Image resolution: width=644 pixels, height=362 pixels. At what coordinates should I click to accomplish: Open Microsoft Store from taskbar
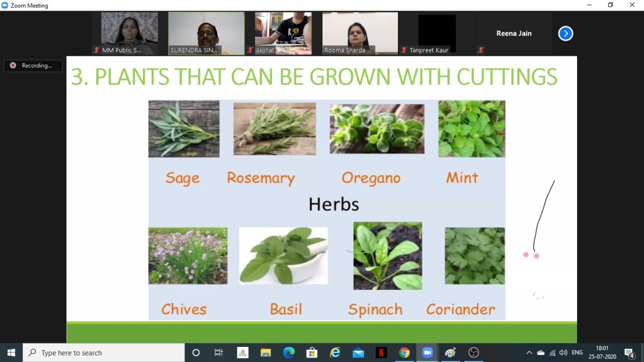312,353
